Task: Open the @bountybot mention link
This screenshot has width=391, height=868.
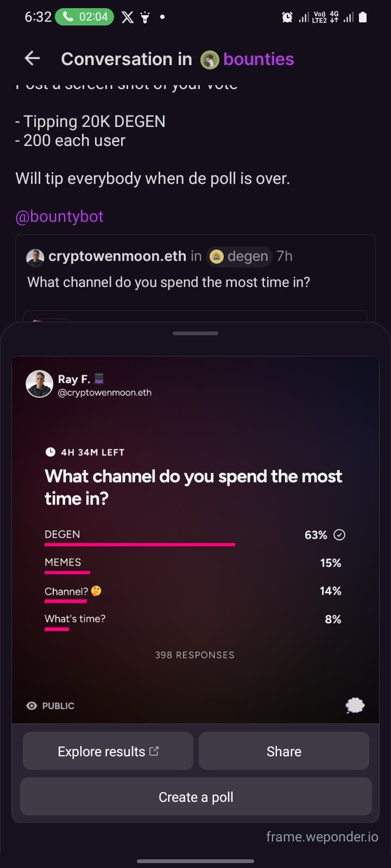Action: pos(59,216)
